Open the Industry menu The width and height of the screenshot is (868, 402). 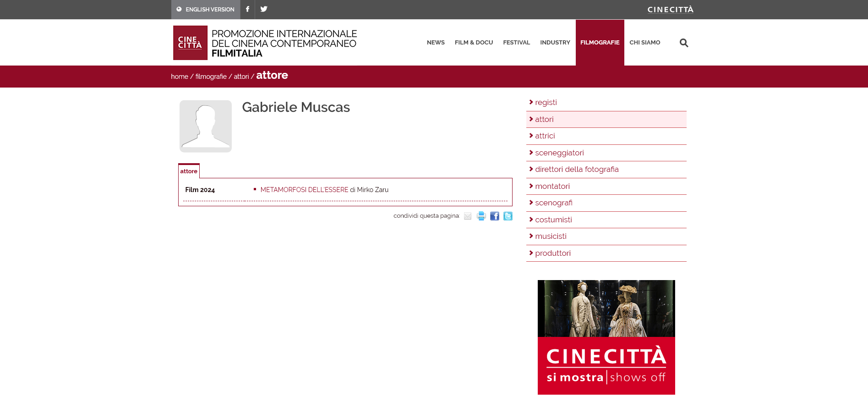click(x=555, y=43)
